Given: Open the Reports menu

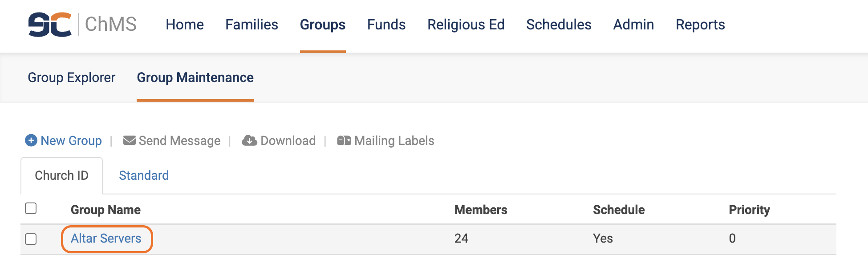Looking at the screenshot, I should [x=700, y=25].
